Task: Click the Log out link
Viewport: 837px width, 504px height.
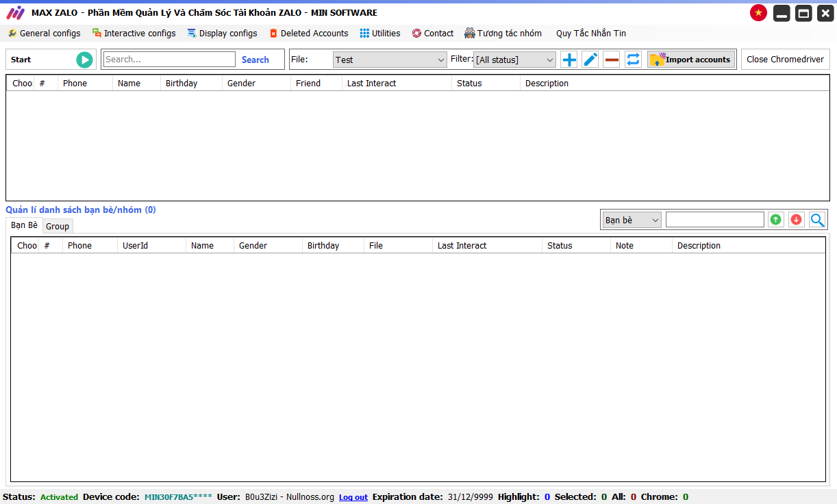Action: pos(353,497)
